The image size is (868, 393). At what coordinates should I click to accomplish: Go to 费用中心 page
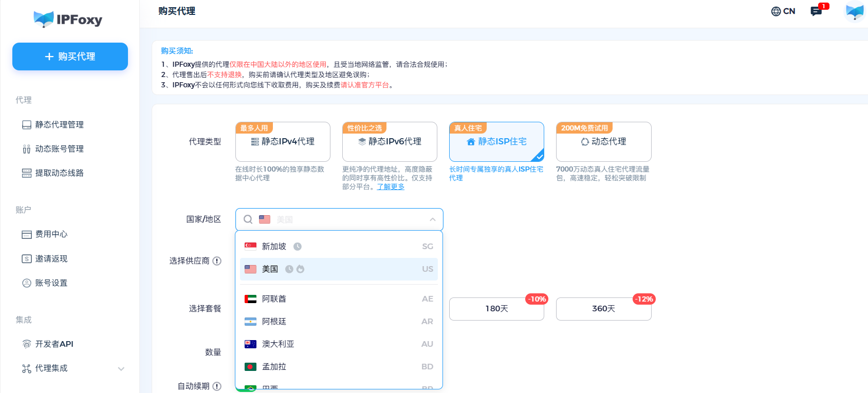[51, 234]
